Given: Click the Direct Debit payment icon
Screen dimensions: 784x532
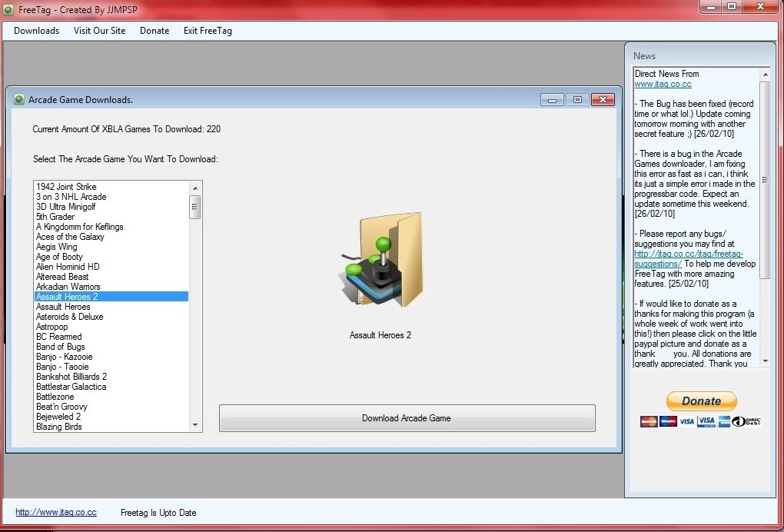Looking at the screenshot, I should (746, 421).
